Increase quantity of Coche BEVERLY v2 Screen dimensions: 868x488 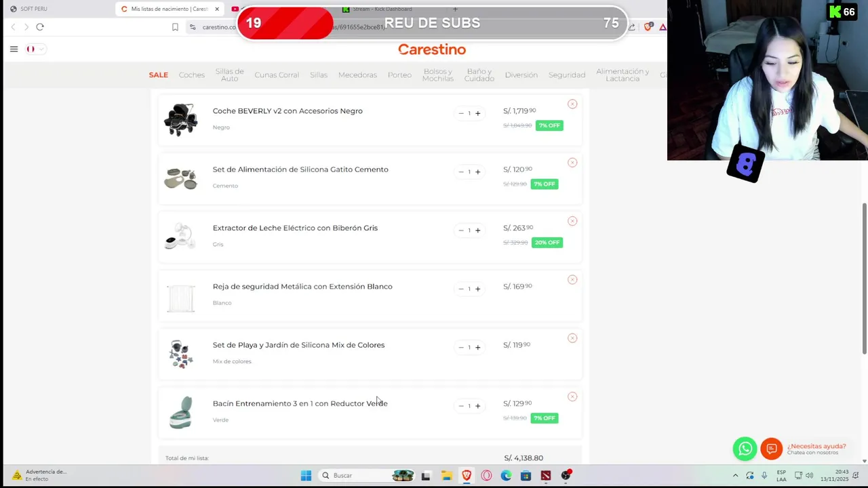[477, 113]
